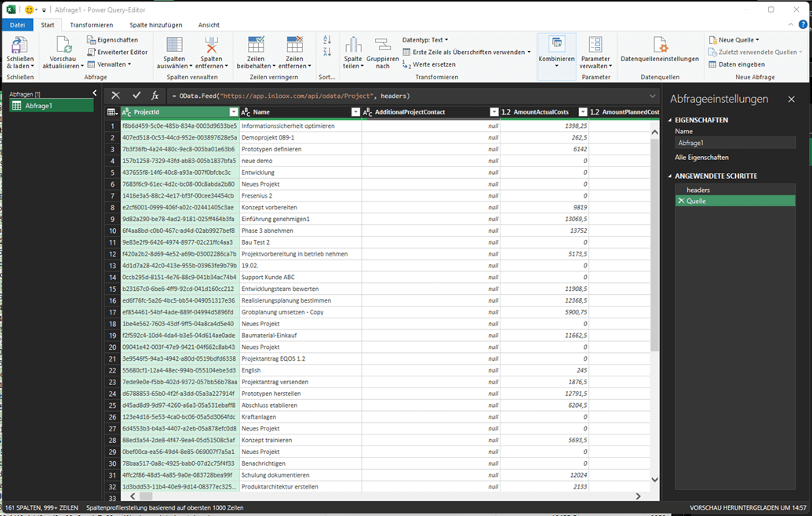812x516 pixels.
Task: Switch to Ansicht tab
Action: (209, 25)
